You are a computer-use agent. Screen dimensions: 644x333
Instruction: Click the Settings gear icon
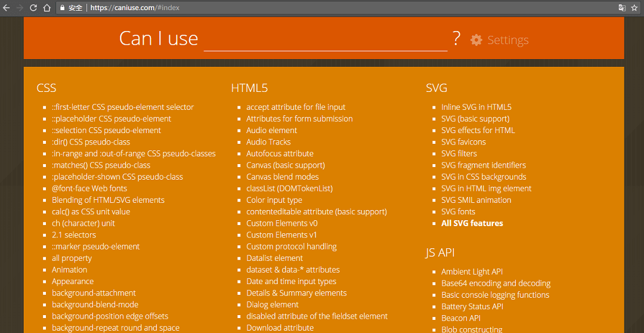(476, 40)
